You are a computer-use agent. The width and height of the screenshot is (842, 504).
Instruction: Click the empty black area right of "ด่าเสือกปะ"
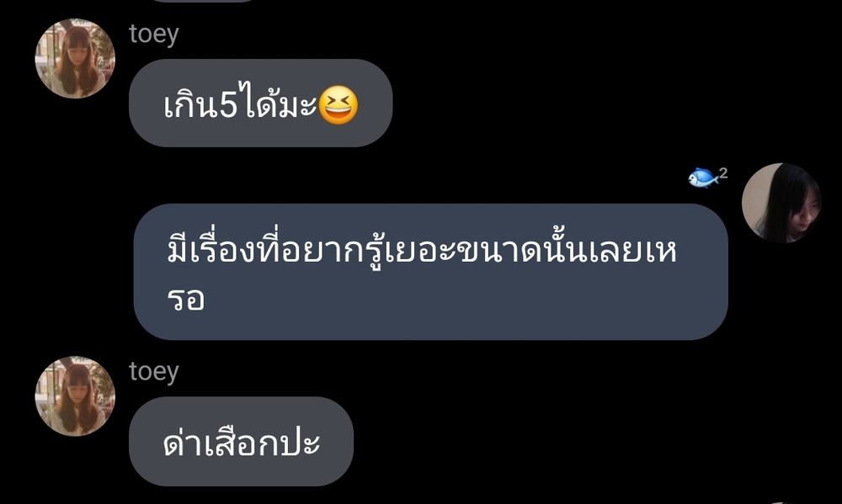point(591,441)
